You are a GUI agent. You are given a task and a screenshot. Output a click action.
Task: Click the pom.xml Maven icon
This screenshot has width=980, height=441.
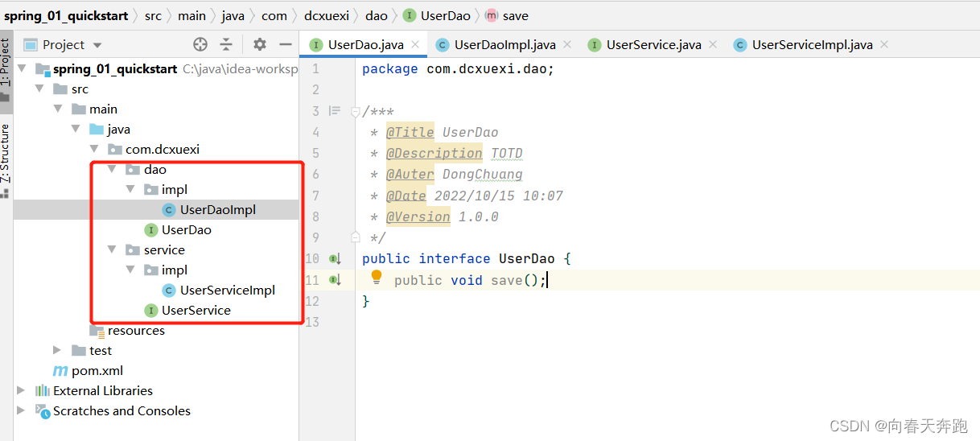pos(60,371)
